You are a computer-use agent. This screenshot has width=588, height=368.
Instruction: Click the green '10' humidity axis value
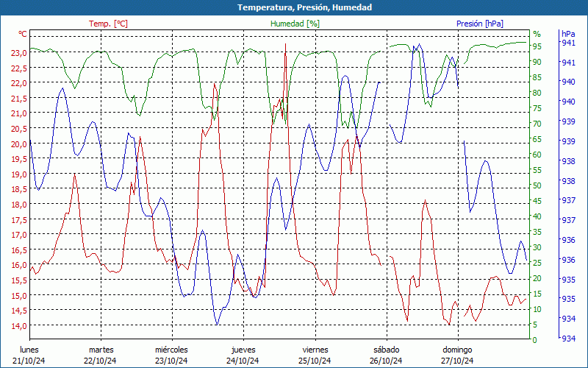pyautogui.click(x=537, y=309)
